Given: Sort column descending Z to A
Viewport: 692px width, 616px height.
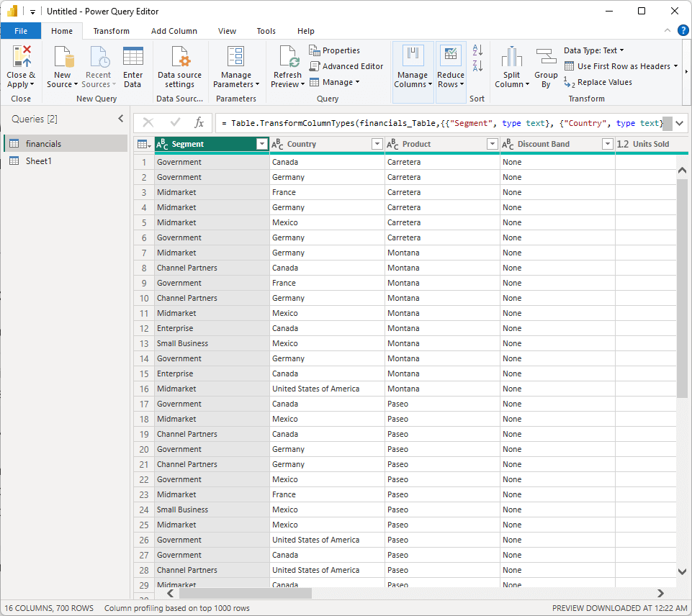Looking at the screenshot, I should 477,66.
